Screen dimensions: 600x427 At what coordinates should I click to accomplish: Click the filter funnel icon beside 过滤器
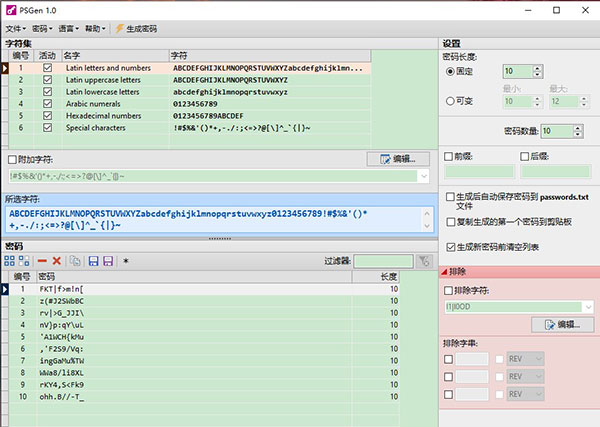coord(425,261)
